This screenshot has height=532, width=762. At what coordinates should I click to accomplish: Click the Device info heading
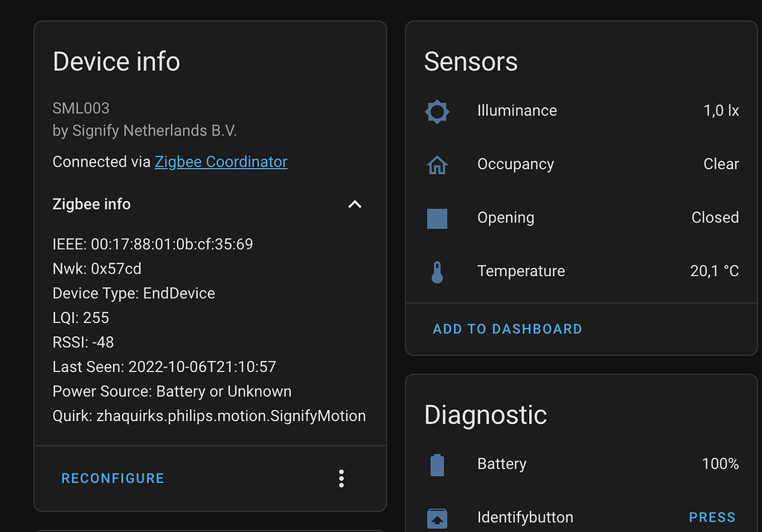coord(116,62)
